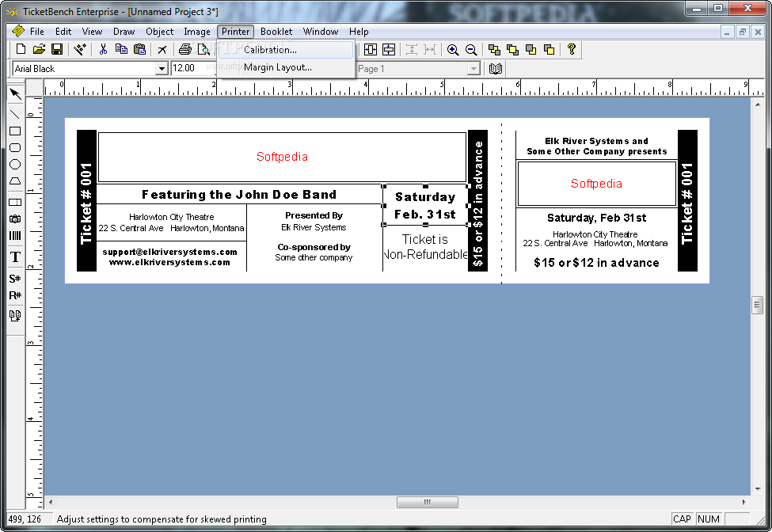Click the wizard wand toolbar icon

[x=80, y=49]
